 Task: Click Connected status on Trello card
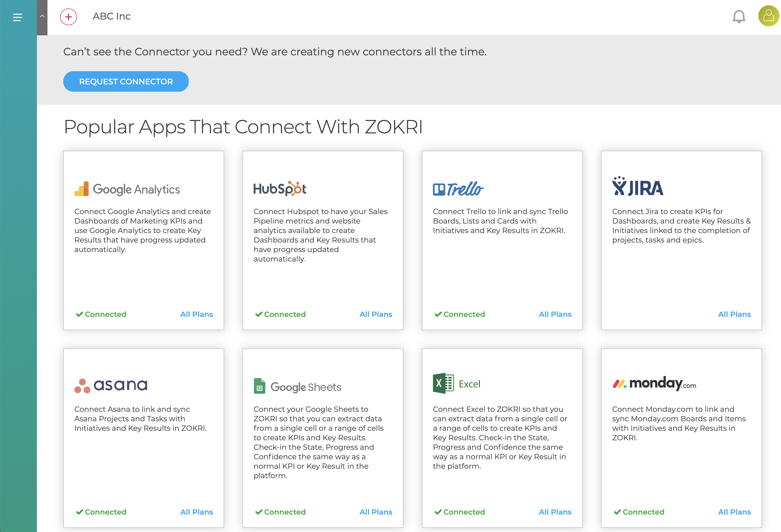tap(460, 314)
